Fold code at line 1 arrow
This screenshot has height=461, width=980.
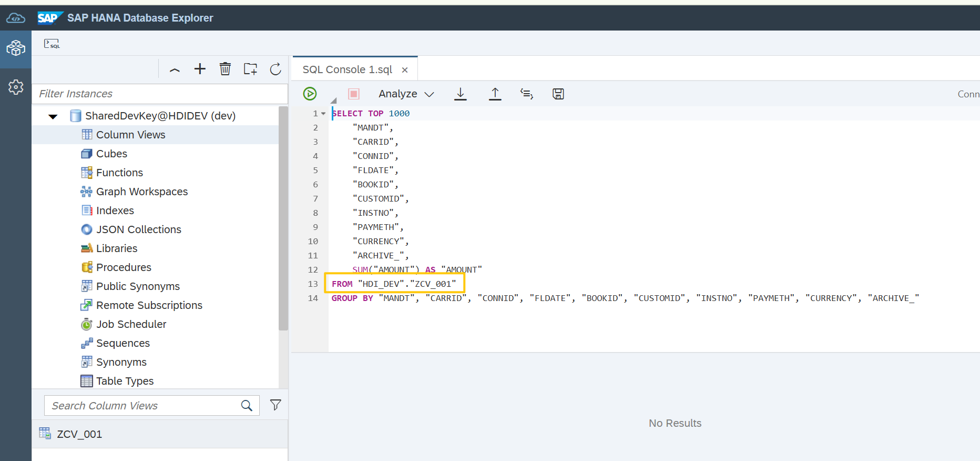click(323, 114)
